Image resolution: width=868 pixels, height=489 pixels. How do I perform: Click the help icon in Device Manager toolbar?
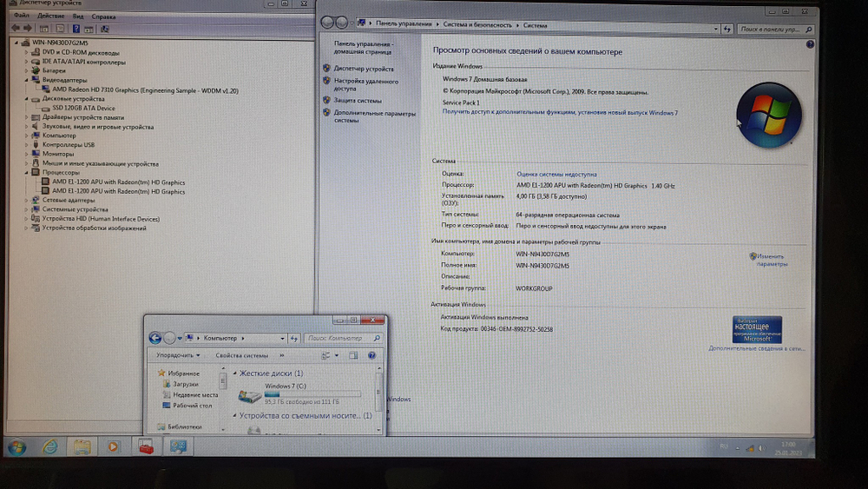[x=77, y=28]
